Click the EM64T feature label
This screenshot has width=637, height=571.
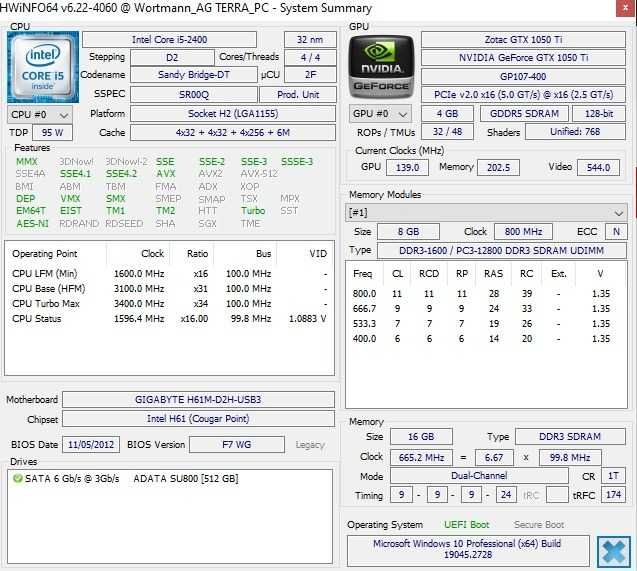tap(31, 211)
